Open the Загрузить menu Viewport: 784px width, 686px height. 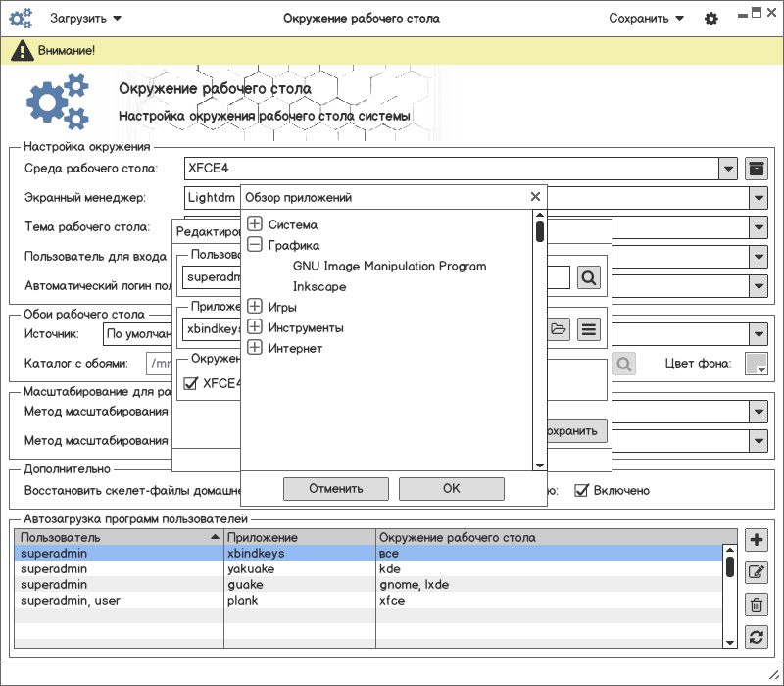86,19
